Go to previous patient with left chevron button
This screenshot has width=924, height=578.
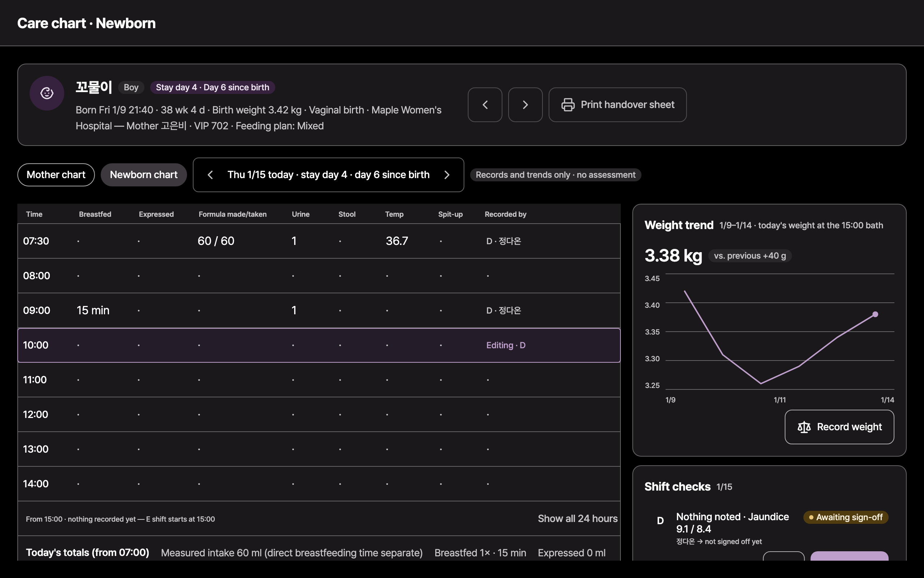pyautogui.click(x=485, y=105)
